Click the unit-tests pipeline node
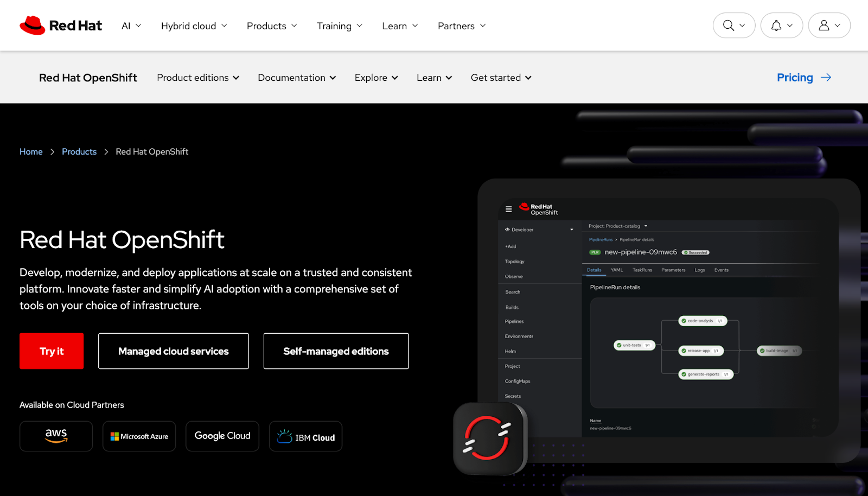The height and width of the screenshot is (496, 868). click(634, 345)
